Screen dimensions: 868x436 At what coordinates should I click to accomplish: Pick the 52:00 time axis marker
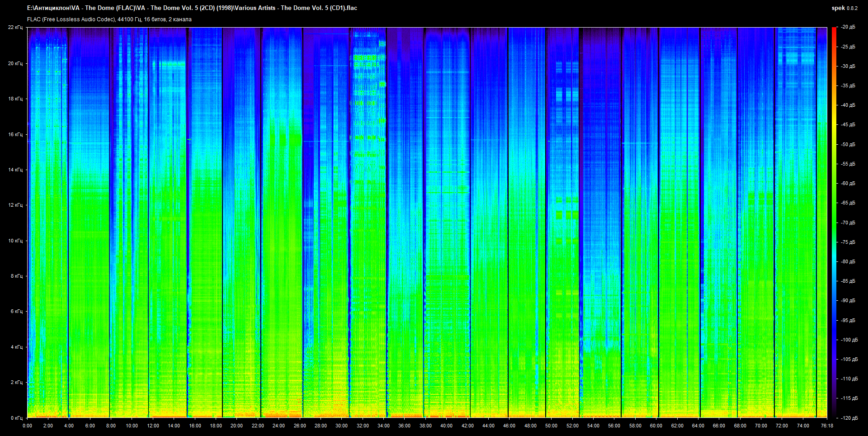pyautogui.click(x=572, y=426)
